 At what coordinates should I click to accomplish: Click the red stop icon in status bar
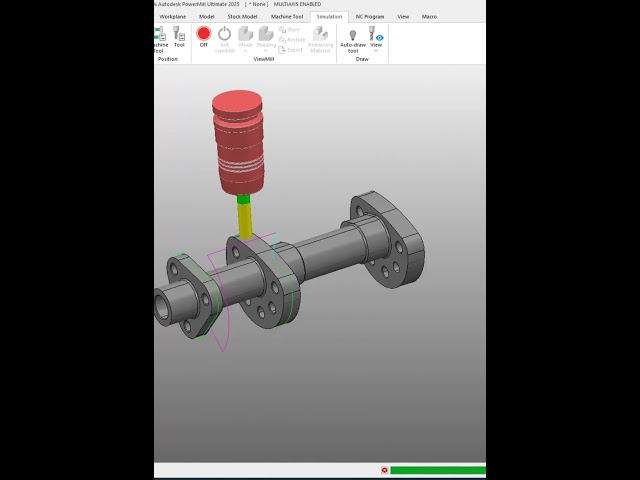pyautogui.click(x=384, y=470)
